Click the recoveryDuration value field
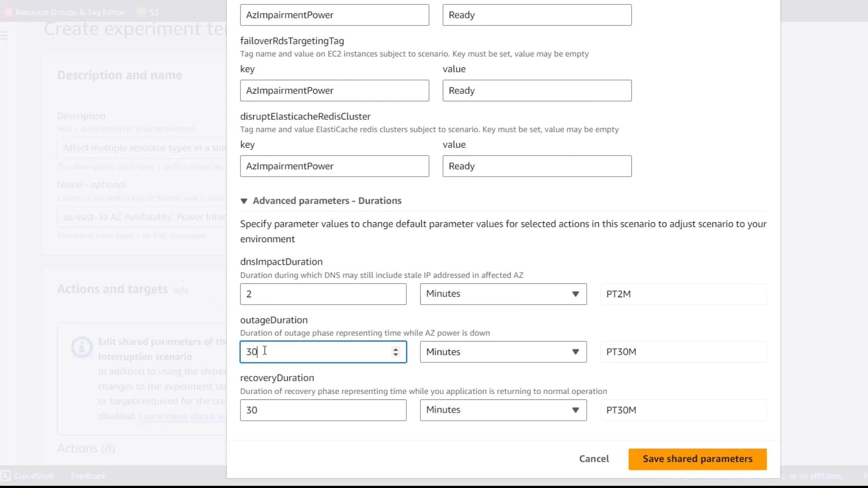The width and height of the screenshot is (868, 488). [323, 410]
